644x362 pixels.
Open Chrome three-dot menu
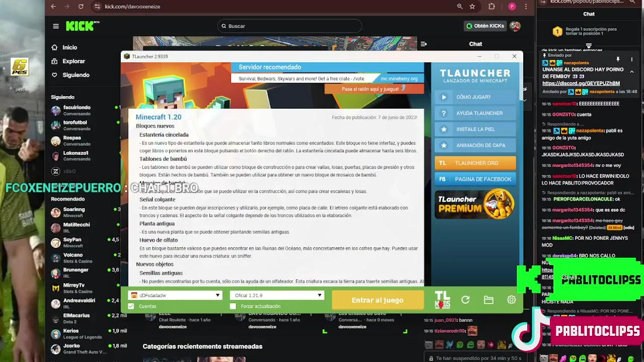(x=526, y=7)
